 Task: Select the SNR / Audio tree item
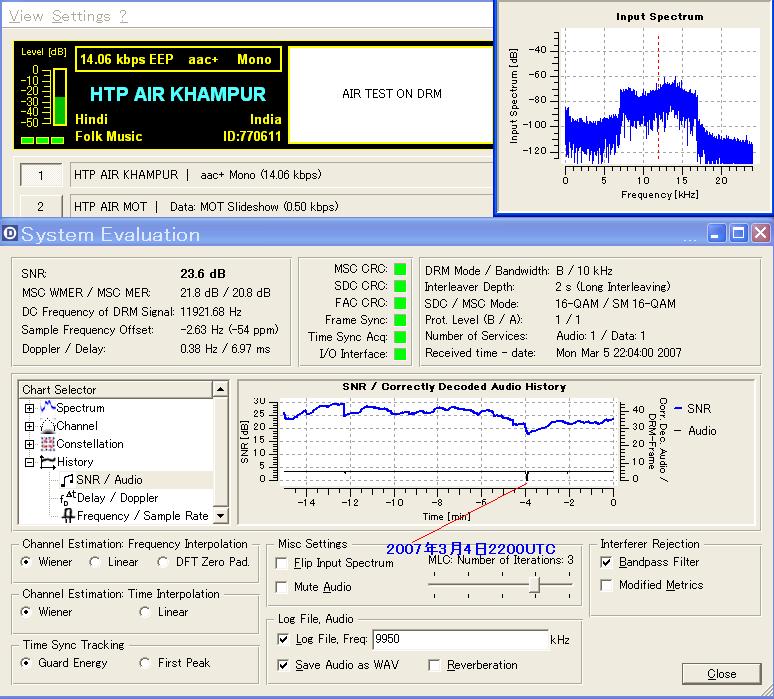coord(109,480)
